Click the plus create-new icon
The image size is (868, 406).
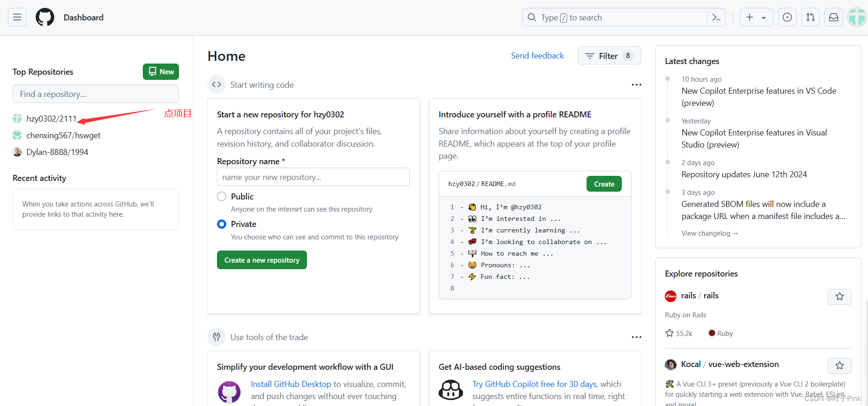pyautogui.click(x=750, y=17)
